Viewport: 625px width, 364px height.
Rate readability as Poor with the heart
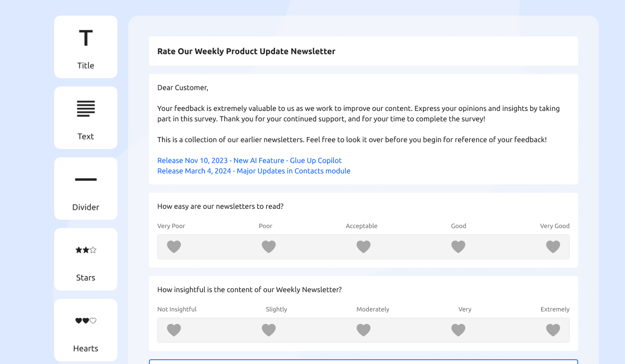[x=269, y=246]
